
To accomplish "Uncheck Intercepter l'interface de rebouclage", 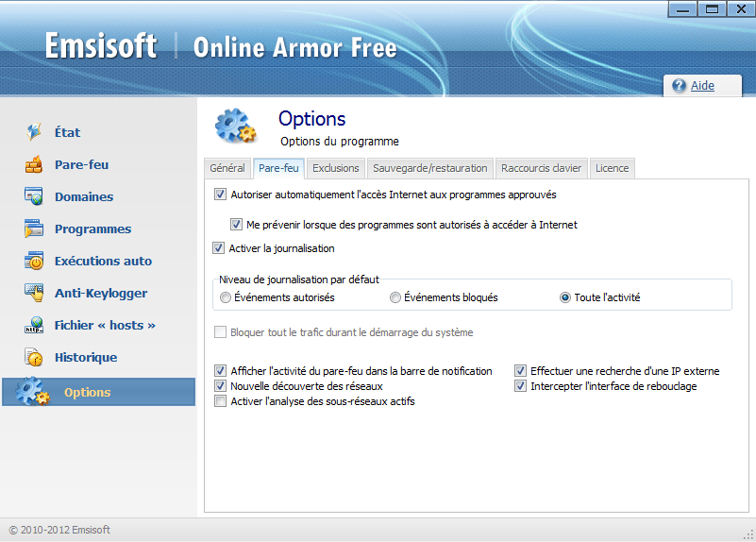I will [520, 386].
